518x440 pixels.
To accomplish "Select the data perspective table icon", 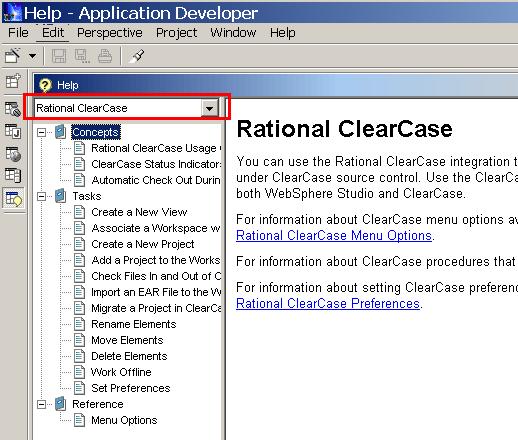I will [x=13, y=175].
